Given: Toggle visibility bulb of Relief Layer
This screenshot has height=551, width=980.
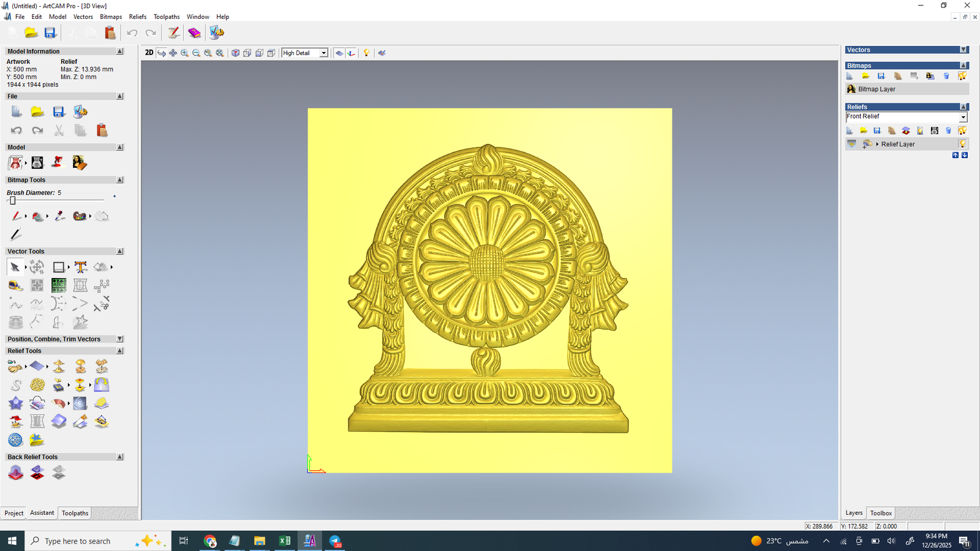Looking at the screenshot, I should 962,144.
